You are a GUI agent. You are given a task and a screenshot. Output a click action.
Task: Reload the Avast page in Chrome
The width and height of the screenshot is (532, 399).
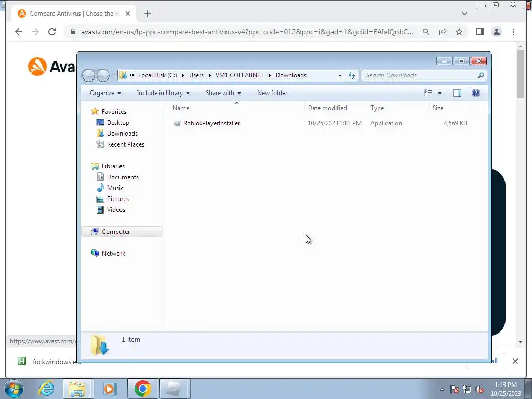[x=52, y=32]
